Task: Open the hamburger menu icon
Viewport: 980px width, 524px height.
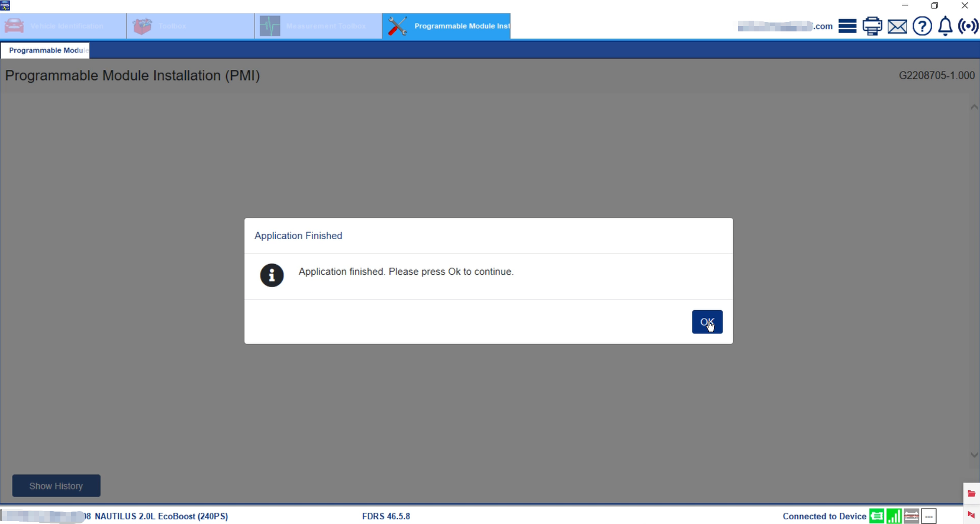Action: coord(847,26)
